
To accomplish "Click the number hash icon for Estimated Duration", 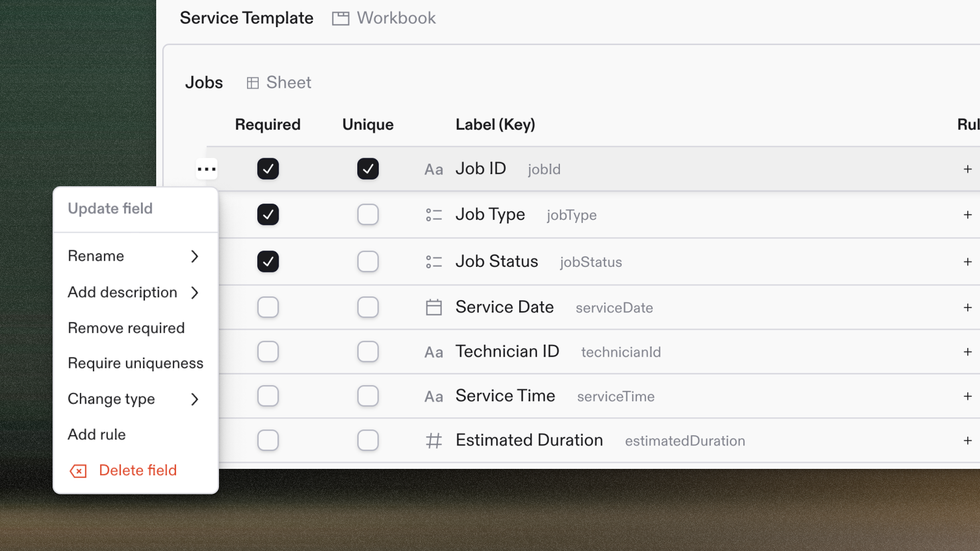I will click(433, 440).
